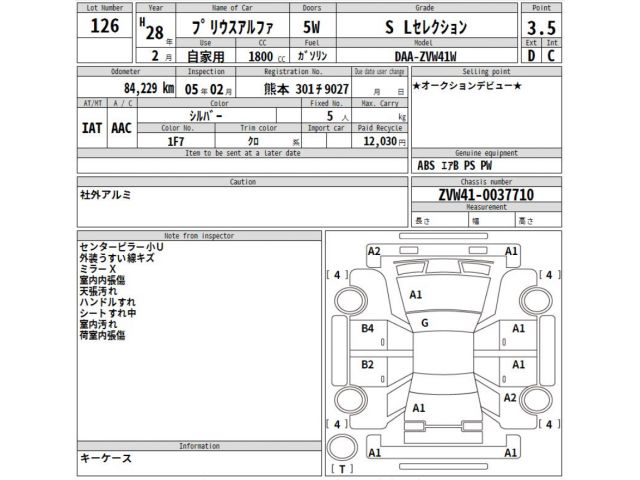This screenshot has height=480, width=640.
Task: Click inspector note ミラーX
Action: pyautogui.click(x=98, y=269)
